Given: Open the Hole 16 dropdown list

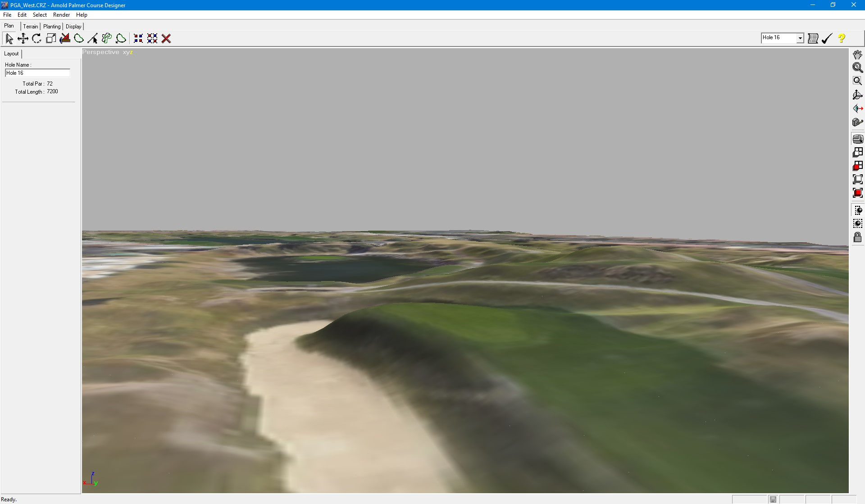Looking at the screenshot, I should tap(800, 38).
